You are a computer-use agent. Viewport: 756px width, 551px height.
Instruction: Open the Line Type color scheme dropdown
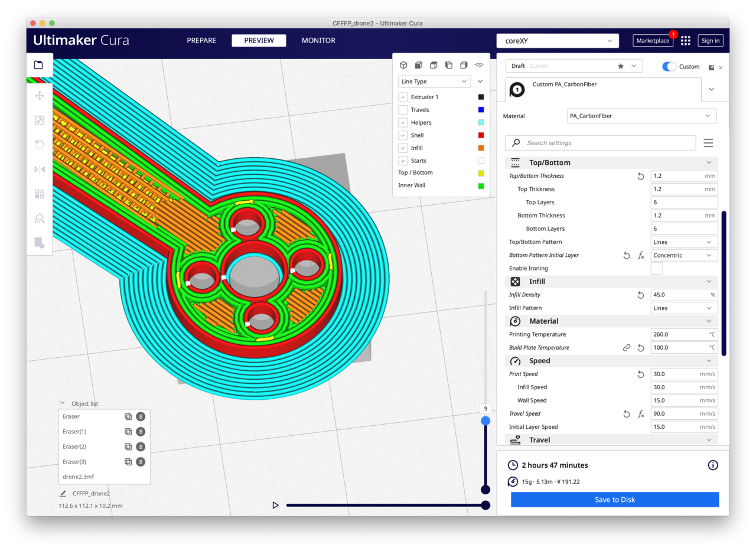point(434,81)
